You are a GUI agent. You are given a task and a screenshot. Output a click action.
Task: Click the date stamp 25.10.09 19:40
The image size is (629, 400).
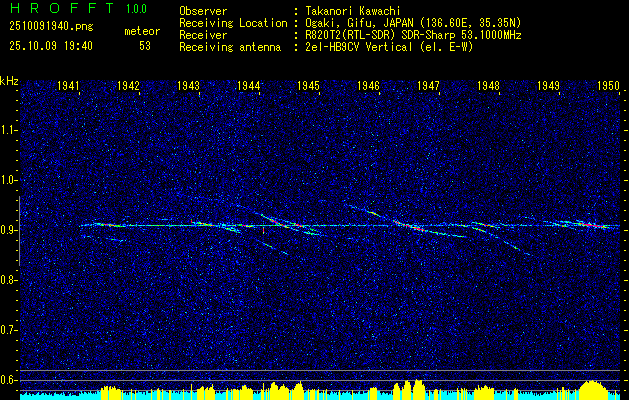tap(51, 46)
